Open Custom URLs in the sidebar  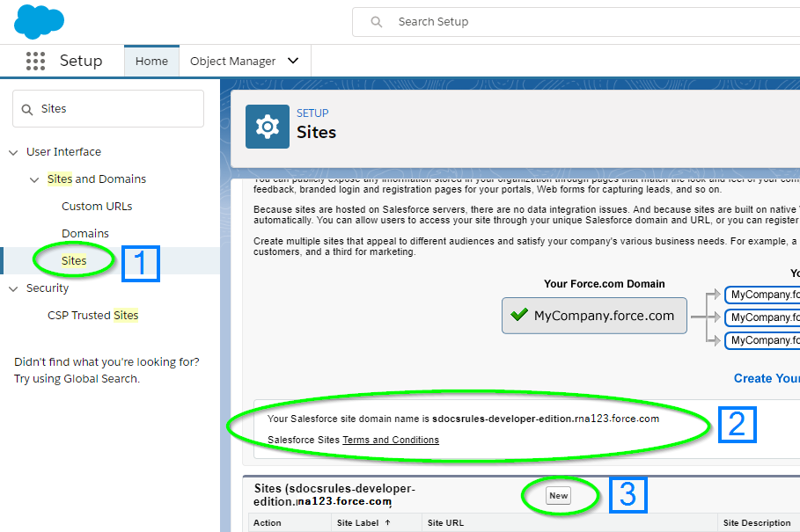pos(97,207)
